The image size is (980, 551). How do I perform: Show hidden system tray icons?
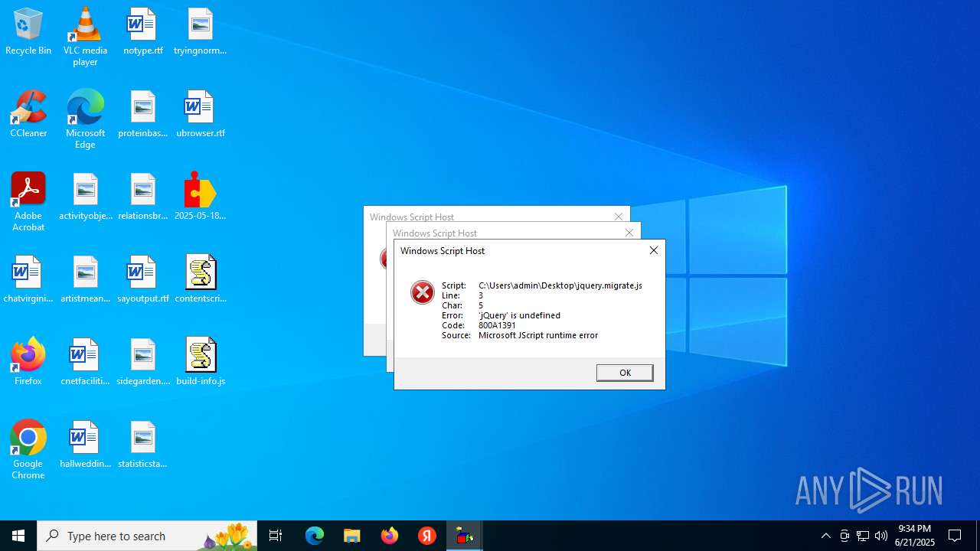click(826, 536)
